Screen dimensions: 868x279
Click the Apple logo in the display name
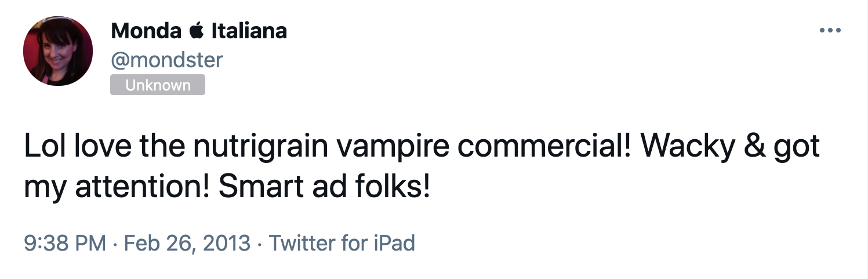point(197,31)
